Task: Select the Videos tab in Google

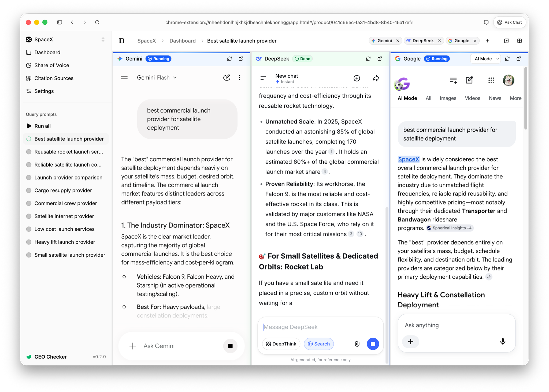Action: click(x=472, y=98)
